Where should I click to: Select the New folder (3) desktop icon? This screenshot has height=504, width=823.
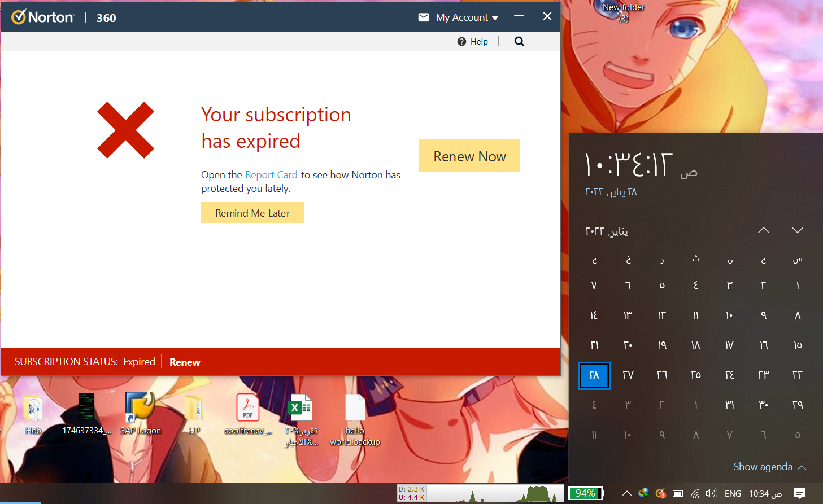[x=623, y=12]
